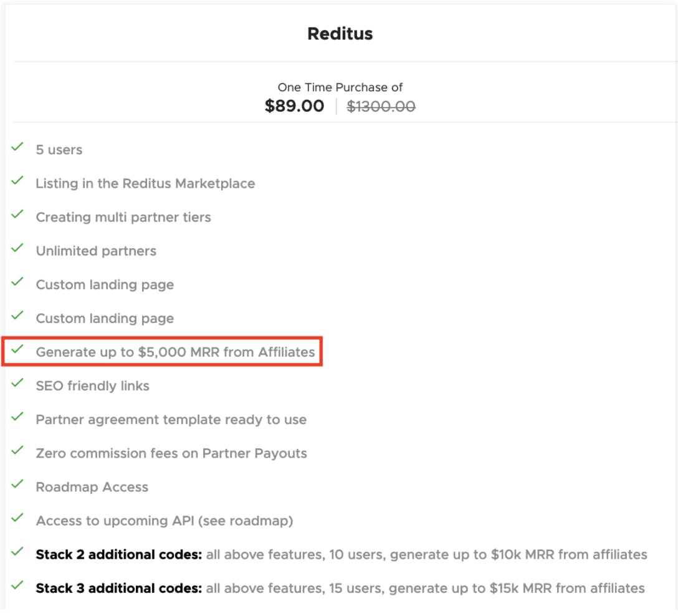Click the checkmark next to Unlimited partners
Image resolution: width=678 pixels, height=616 pixels.
[x=17, y=249]
